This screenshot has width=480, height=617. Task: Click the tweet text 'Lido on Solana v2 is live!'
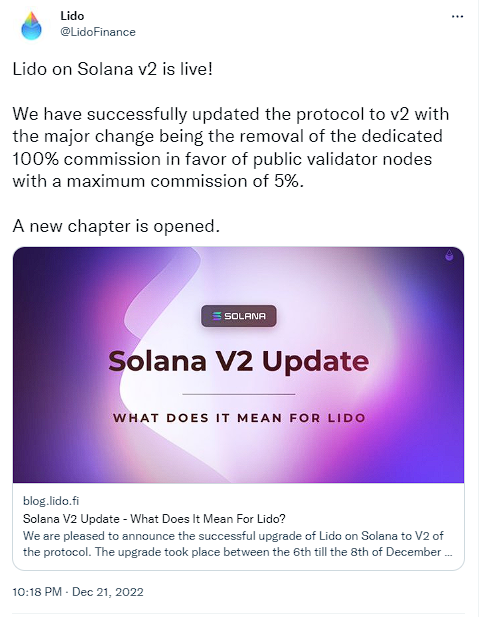[113, 69]
